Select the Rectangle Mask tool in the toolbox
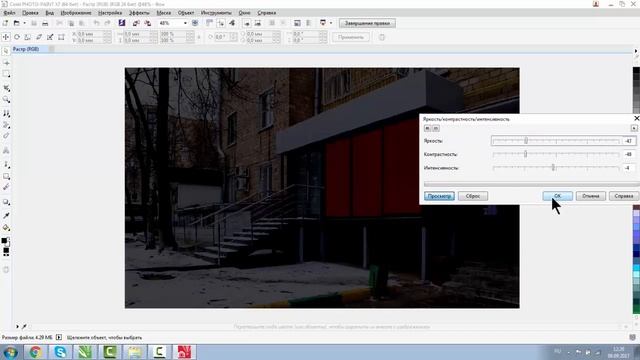Screen dimensions: 640x360 (x=6, y=74)
